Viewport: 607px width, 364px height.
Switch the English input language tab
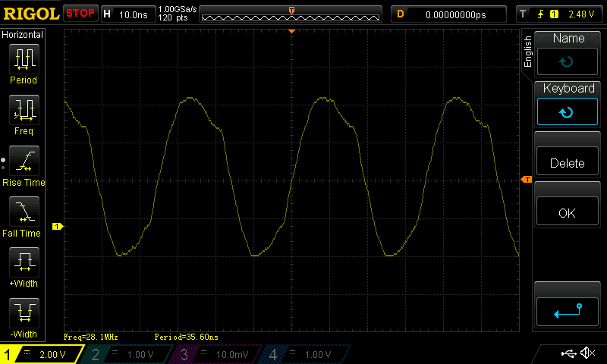528,52
